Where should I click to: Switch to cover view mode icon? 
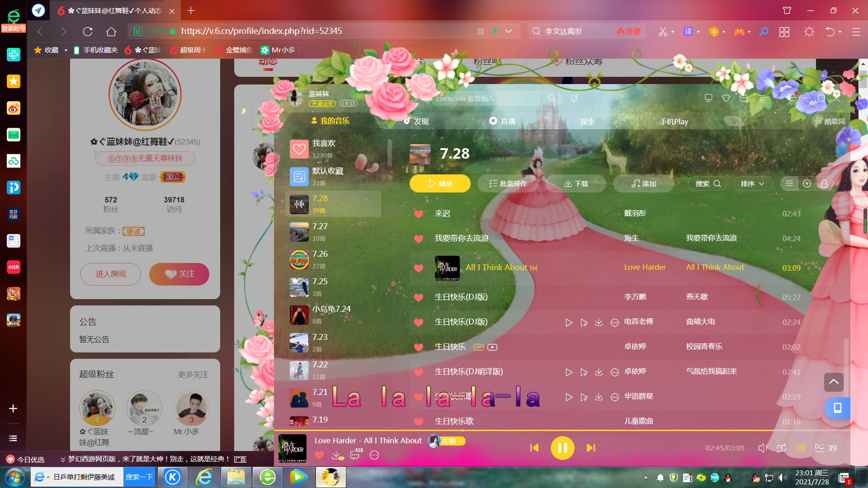click(807, 183)
